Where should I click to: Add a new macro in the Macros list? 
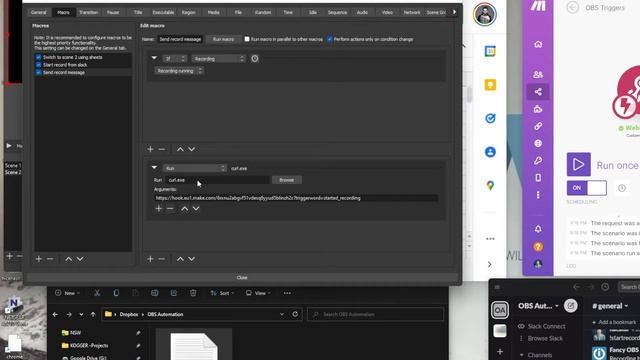coord(39,259)
